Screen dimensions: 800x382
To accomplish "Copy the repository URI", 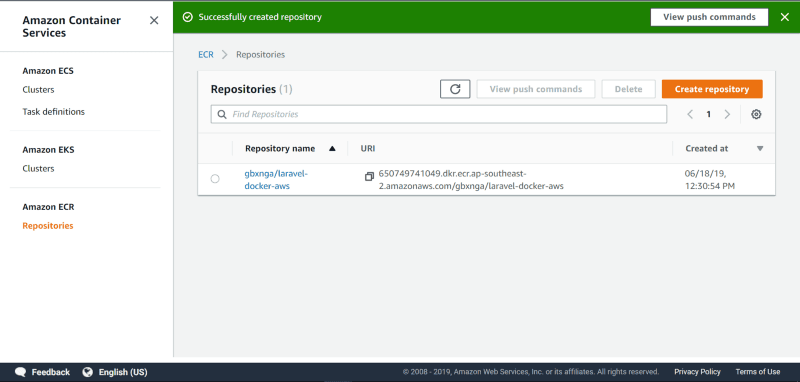I will click(369, 177).
